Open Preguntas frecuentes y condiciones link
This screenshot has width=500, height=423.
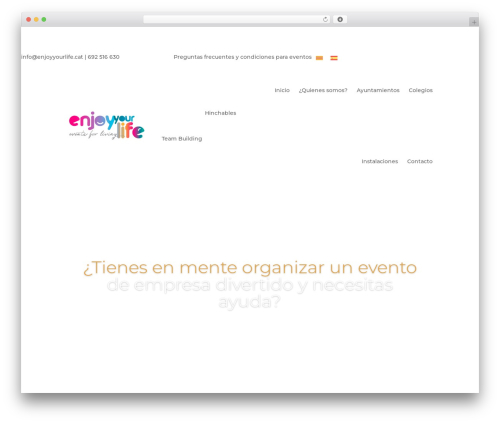click(x=243, y=57)
